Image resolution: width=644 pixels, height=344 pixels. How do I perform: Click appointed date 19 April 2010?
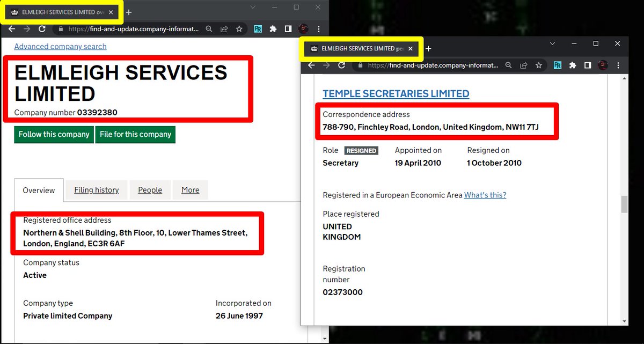point(418,163)
